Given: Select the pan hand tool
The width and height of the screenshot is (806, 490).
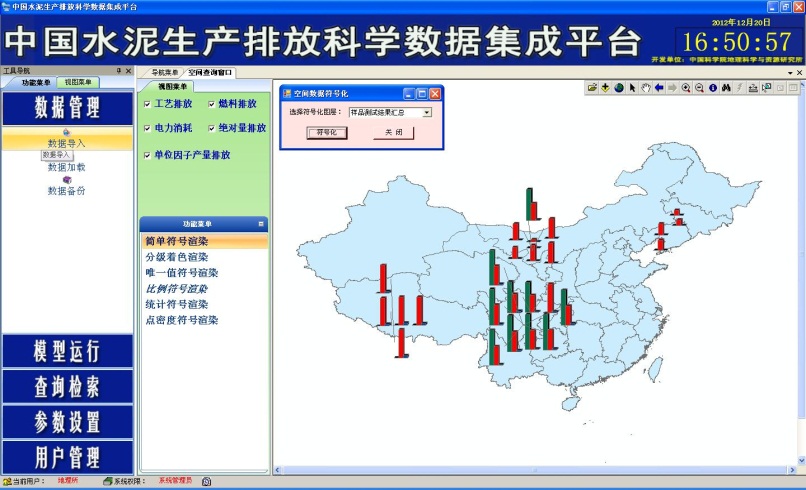Looking at the screenshot, I should 646,89.
